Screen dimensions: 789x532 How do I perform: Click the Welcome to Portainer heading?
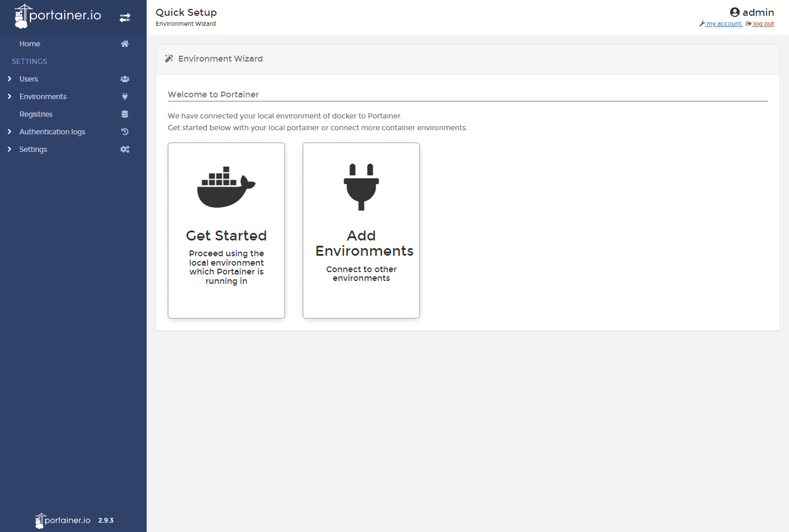[213, 94]
